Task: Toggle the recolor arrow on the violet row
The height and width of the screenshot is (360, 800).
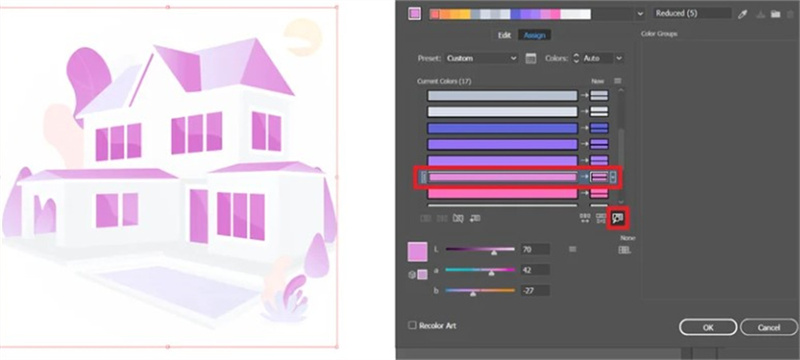Action: (584, 144)
